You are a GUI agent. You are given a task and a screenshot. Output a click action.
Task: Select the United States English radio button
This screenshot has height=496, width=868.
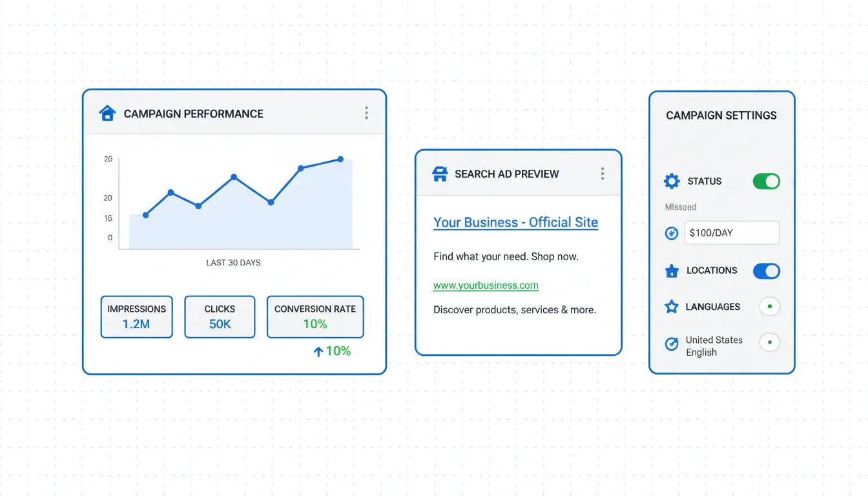[769, 342]
